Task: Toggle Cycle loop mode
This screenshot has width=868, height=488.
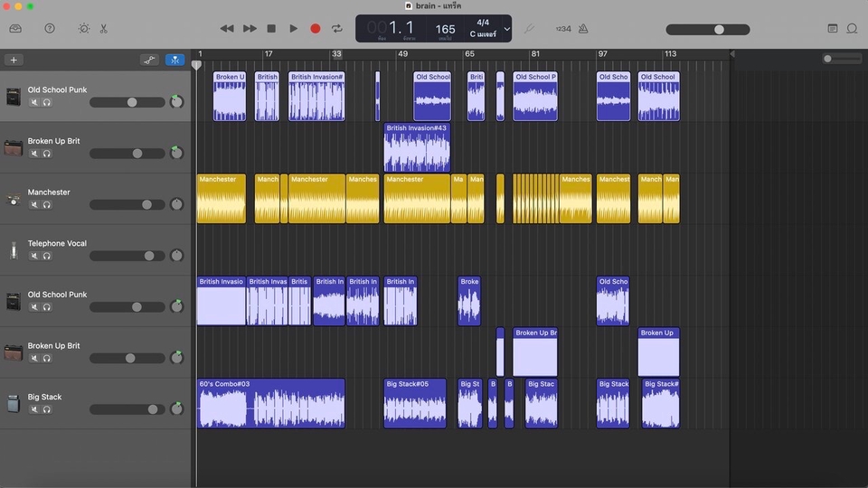Action: (336, 28)
